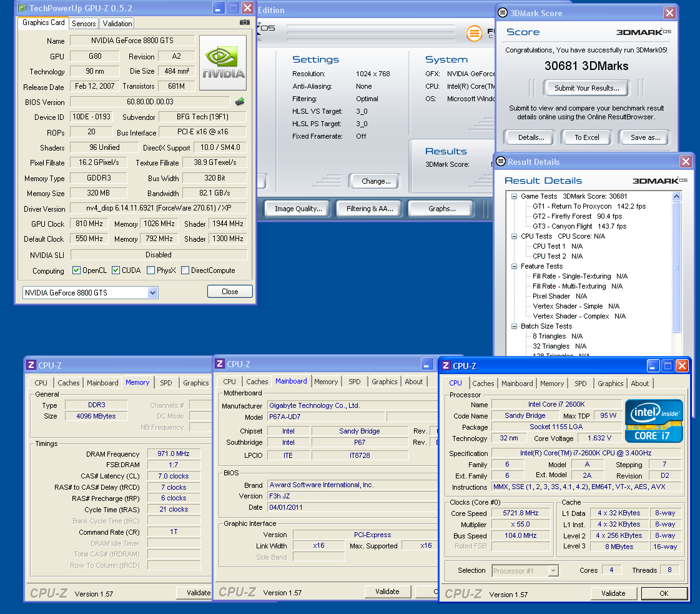The image size is (700, 614).
Task: Minimize the CPU-Z Mainboard window
Action: click(427, 364)
